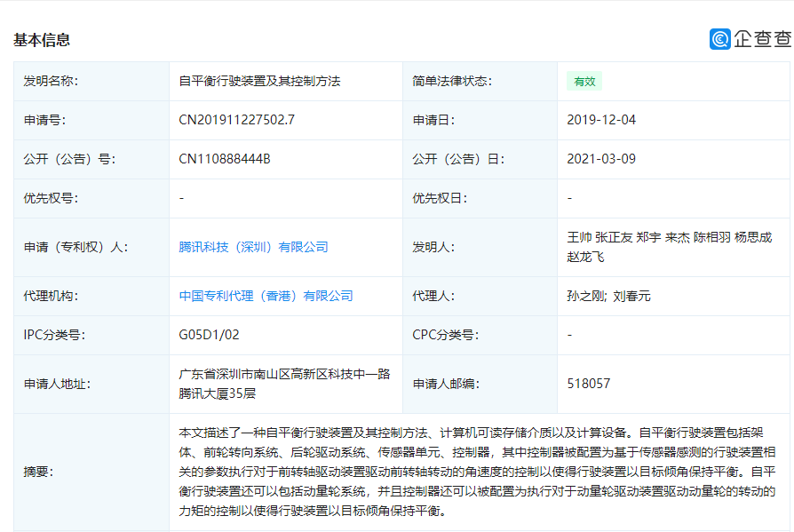
Task: Click the IPC分类号 label cell
Action: 91,335
